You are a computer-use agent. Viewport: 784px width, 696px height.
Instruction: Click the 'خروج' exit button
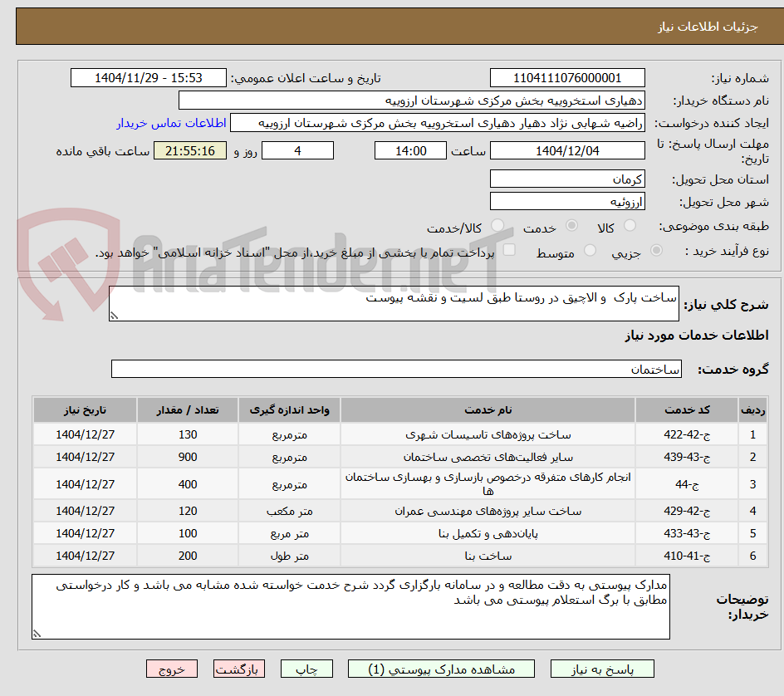point(171,669)
